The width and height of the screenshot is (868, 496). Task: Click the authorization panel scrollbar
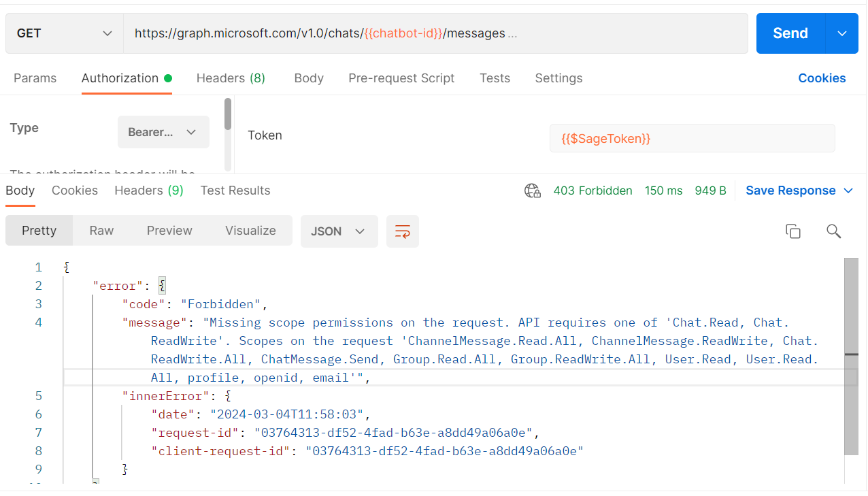pyautogui.click(x=228, y=114)
